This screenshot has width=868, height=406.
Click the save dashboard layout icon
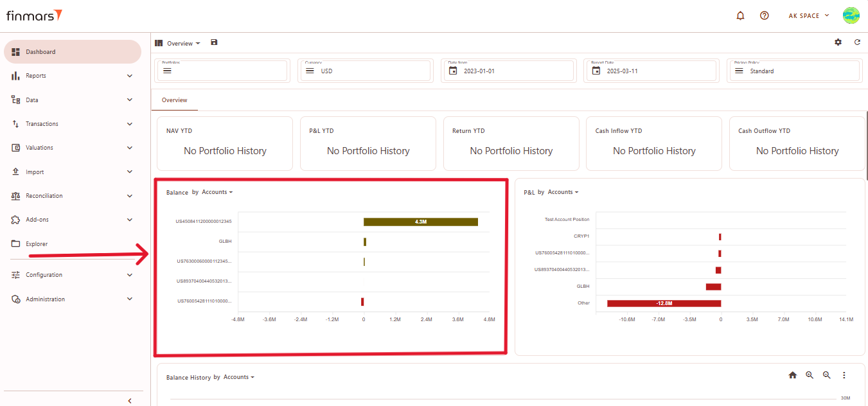tap(214, 42)
